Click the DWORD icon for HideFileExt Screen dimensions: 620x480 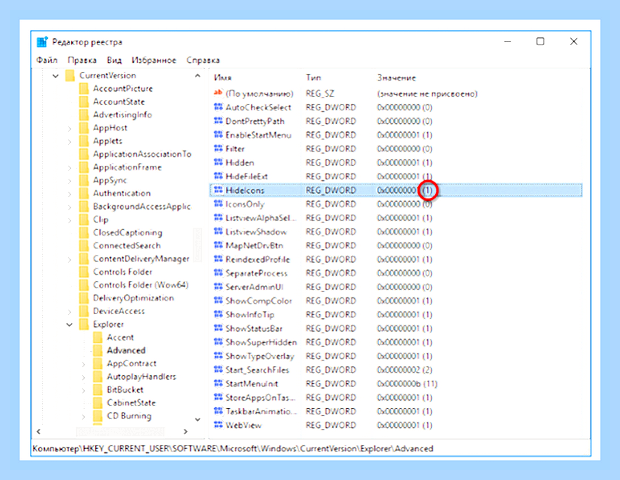click(x=218, y=176)
